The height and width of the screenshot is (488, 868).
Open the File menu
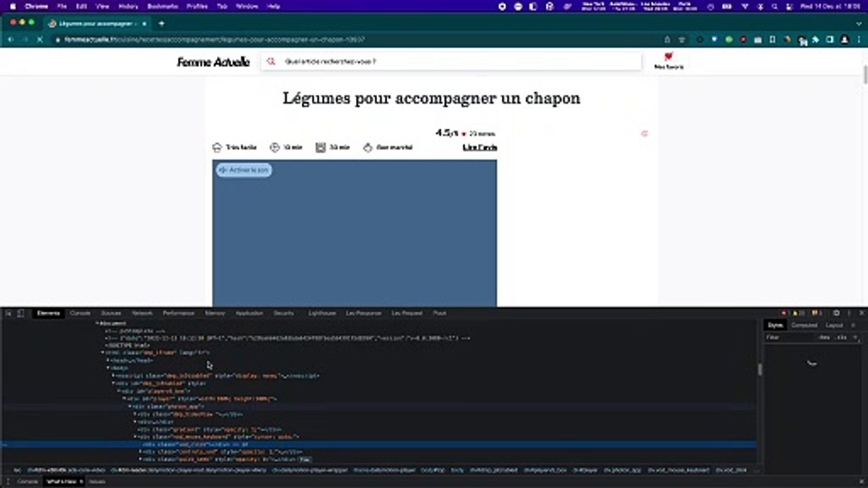tap(62, 6)
